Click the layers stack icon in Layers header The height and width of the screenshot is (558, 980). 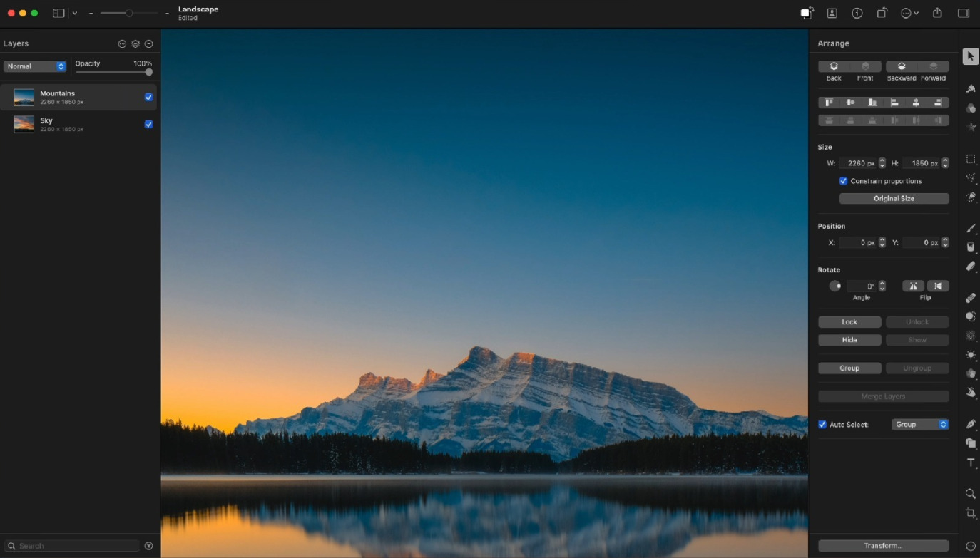point(136,44)
